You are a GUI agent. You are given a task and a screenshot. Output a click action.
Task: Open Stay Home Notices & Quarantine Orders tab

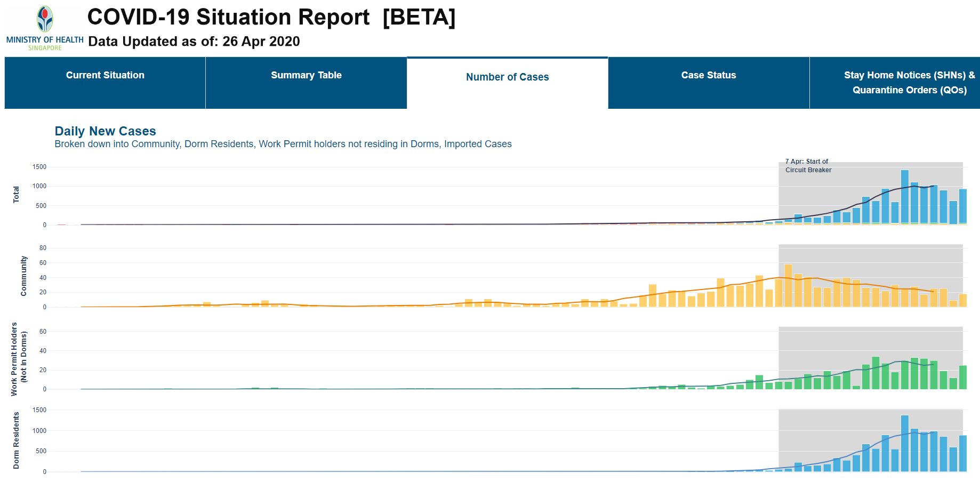(x=909, y=83)
